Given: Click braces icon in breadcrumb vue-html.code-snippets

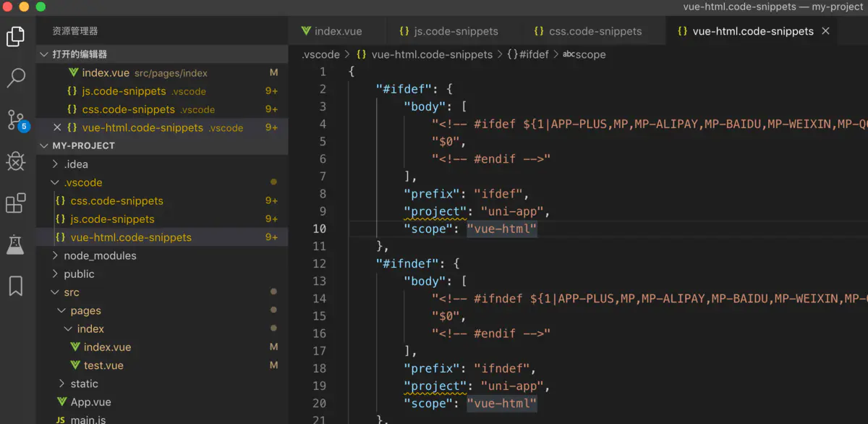Looking at the screenshot, I should tap(362, 54).
